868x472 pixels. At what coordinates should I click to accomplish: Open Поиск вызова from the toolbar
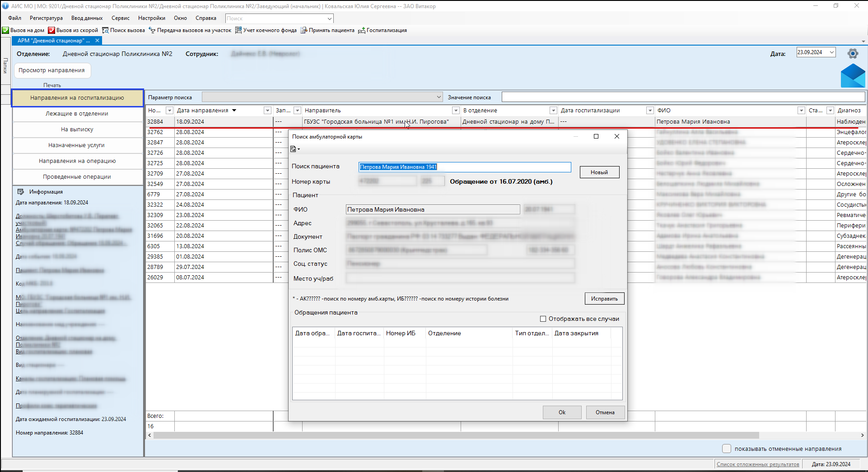point(105,30)
